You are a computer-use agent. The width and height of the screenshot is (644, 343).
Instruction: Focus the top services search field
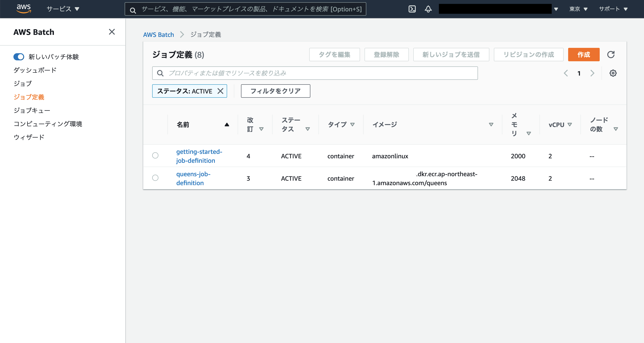click(x=245, y=9)
